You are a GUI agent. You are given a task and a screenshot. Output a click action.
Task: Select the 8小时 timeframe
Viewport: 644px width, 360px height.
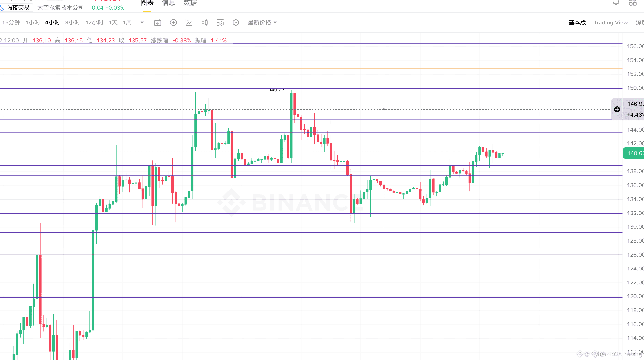click(73, 22)
